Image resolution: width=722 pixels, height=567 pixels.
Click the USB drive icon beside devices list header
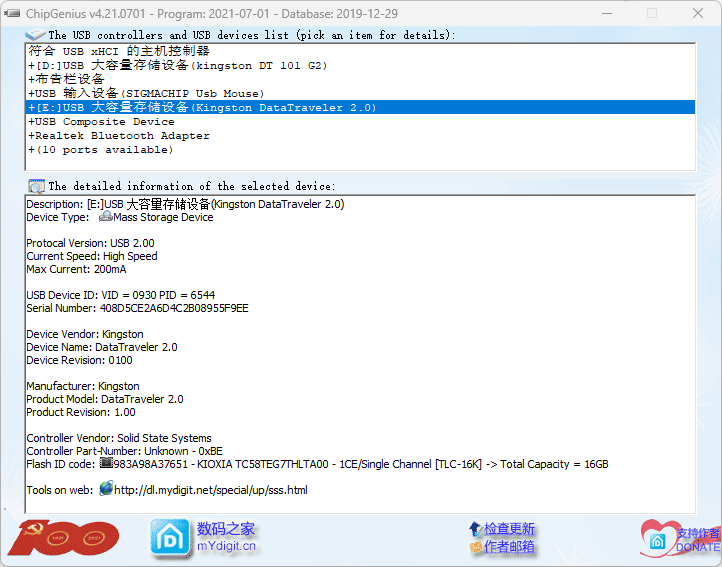pos(35,35)
